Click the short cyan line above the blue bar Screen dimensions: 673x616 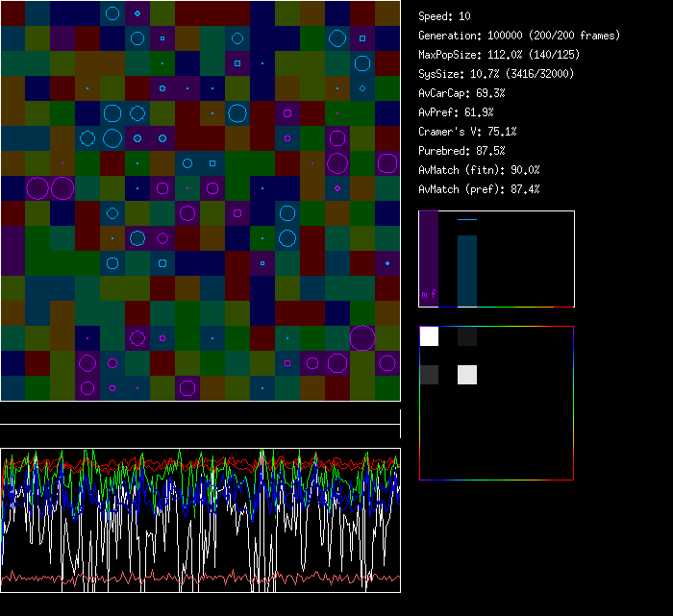[467, 220]
